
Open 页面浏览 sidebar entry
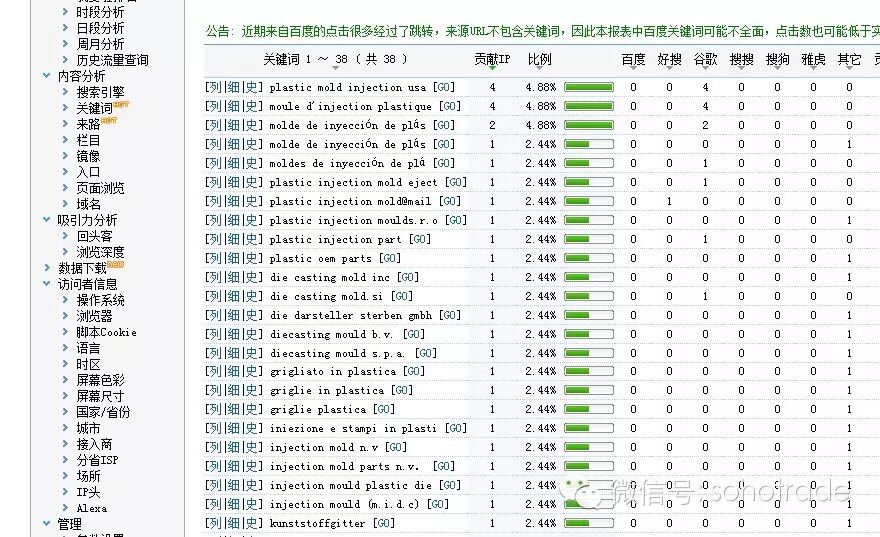tap(100, 187)
